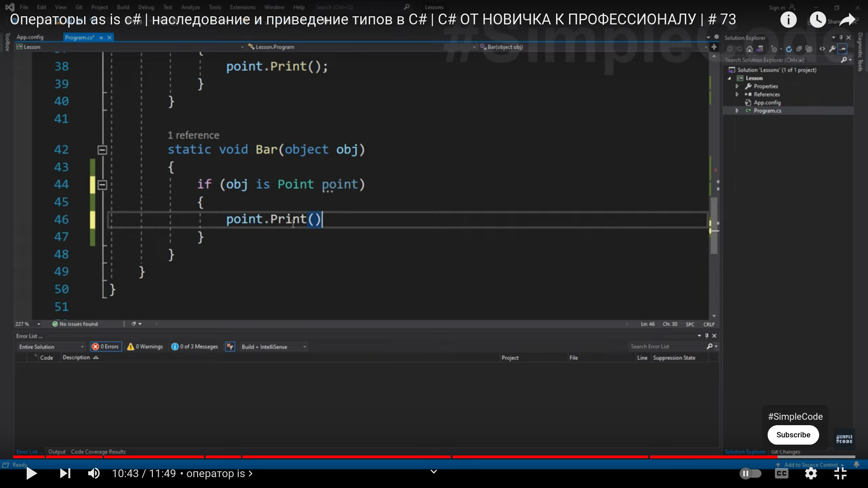Viewport: 868px width, 488px height.
Task: Skip to the next video
Action: (x=65, y=473)
